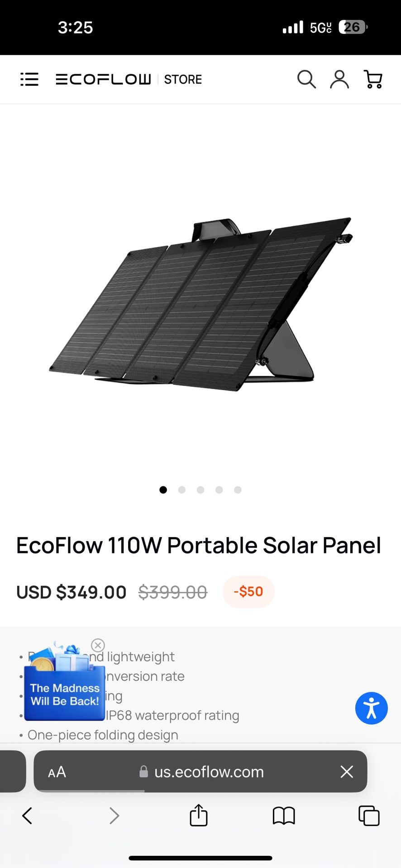Viewport: 401px width, 868px height.
Task: Dismiss the Madness promo popup
Action: (x=98, y=645)
